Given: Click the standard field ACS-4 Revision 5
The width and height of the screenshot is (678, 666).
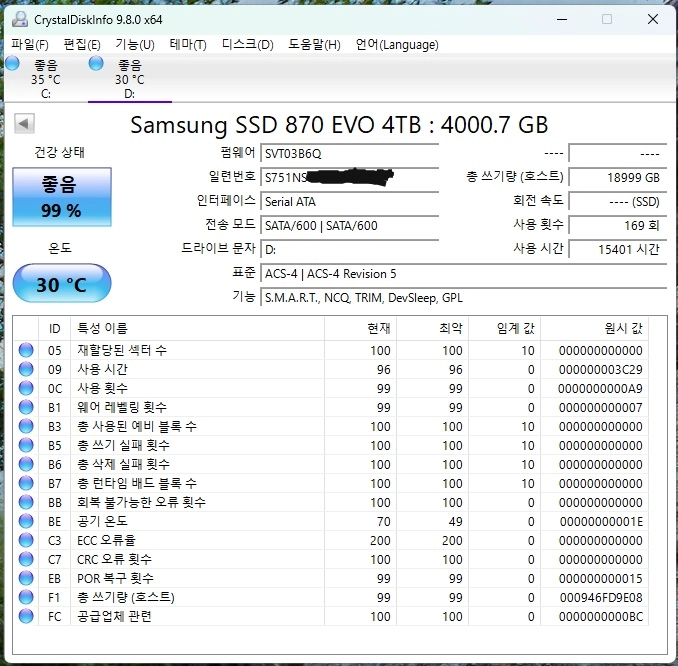Looking at the screenshot, I should pyautogui.click(x=464, y=274).
